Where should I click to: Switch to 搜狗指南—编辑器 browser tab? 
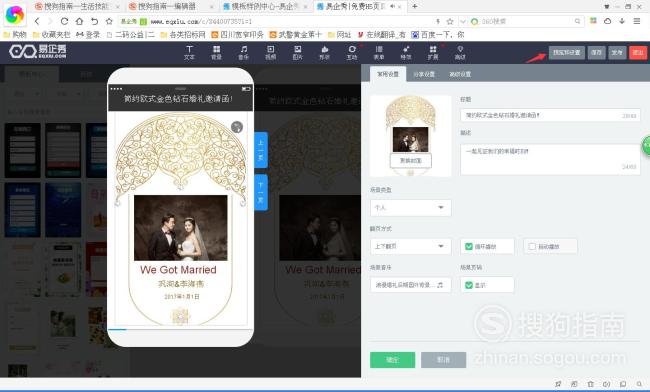point(171,7)
